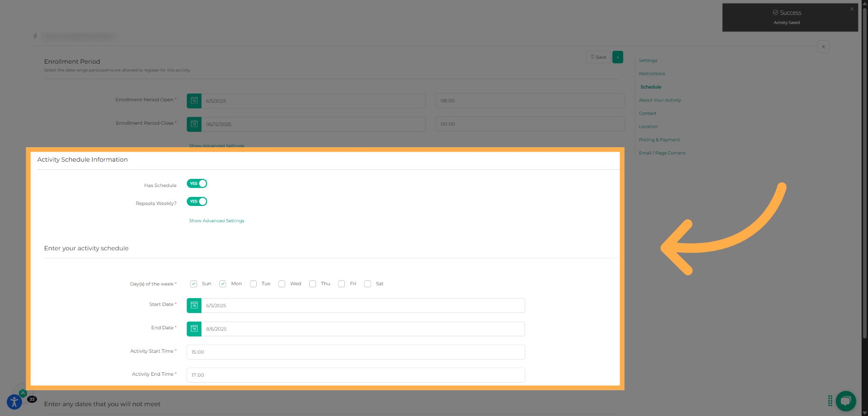Launch the live chat bubble
This screenshot has width=868, height=416.
pyautogui.click(x=846, y=401)
